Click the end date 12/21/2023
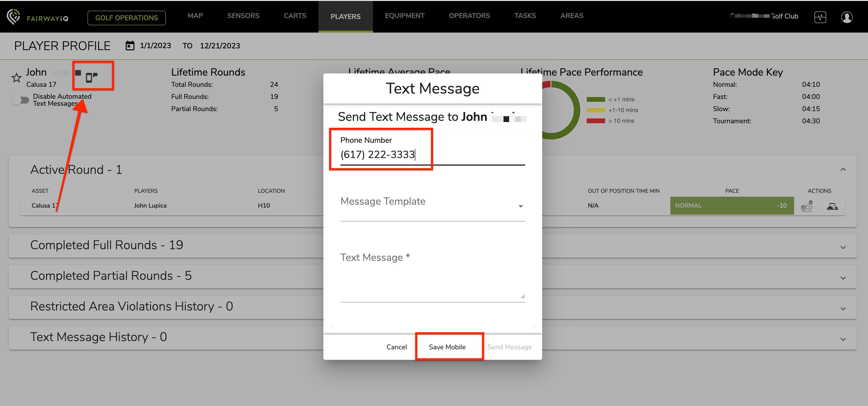Screen dimensions: 868x406 (220, 45)
